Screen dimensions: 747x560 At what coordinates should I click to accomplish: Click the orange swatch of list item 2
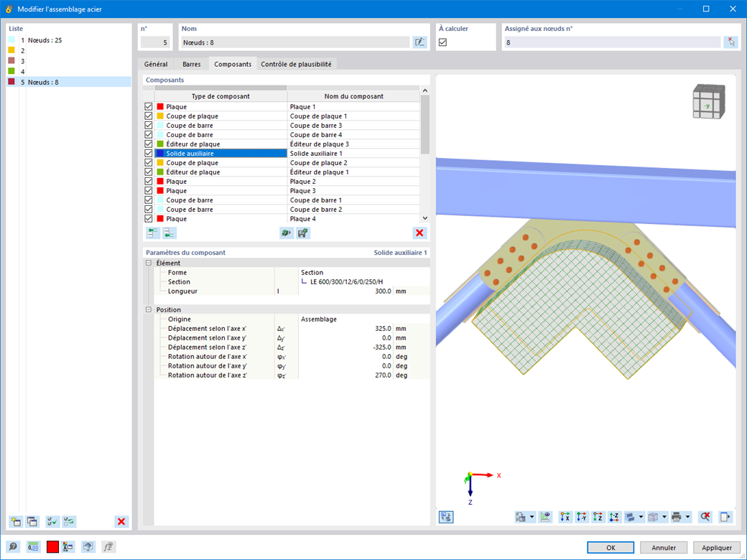point(11,50)
